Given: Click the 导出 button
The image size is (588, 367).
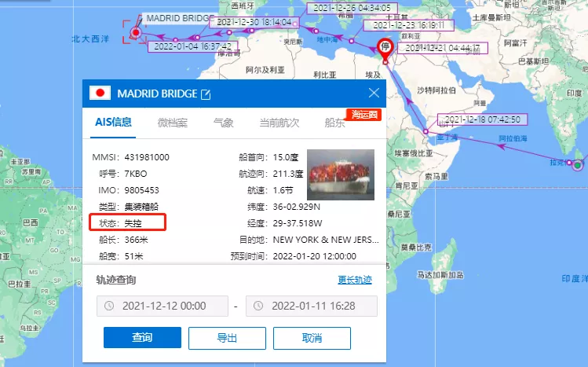Looking at the screenshot, I should [227, 338].
